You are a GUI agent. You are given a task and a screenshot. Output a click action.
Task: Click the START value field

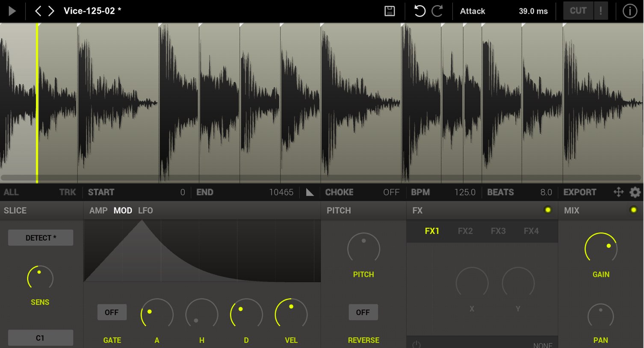coord(136,192)
